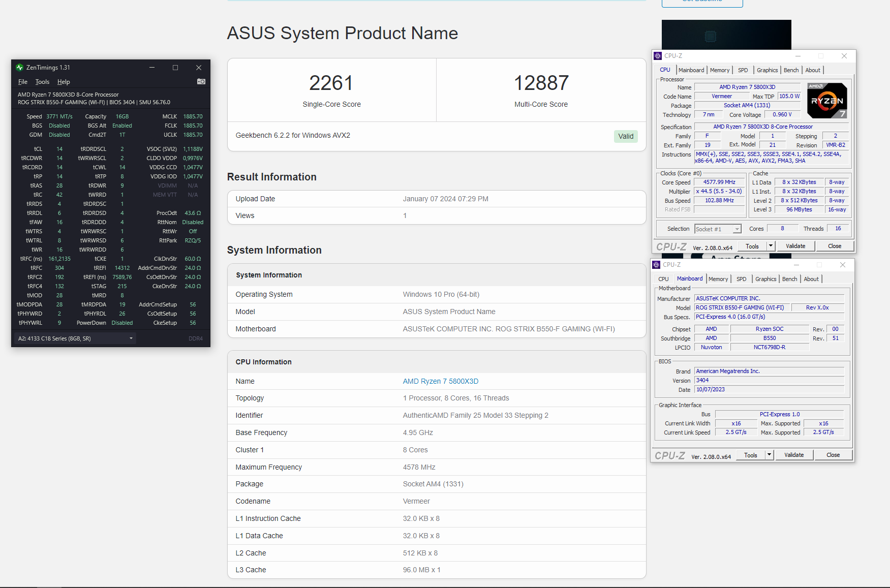The height and width of the screenshot is (588, 890).
Task: Switch to Memory tab in top CPU-Z
Action: coord(720,70)
